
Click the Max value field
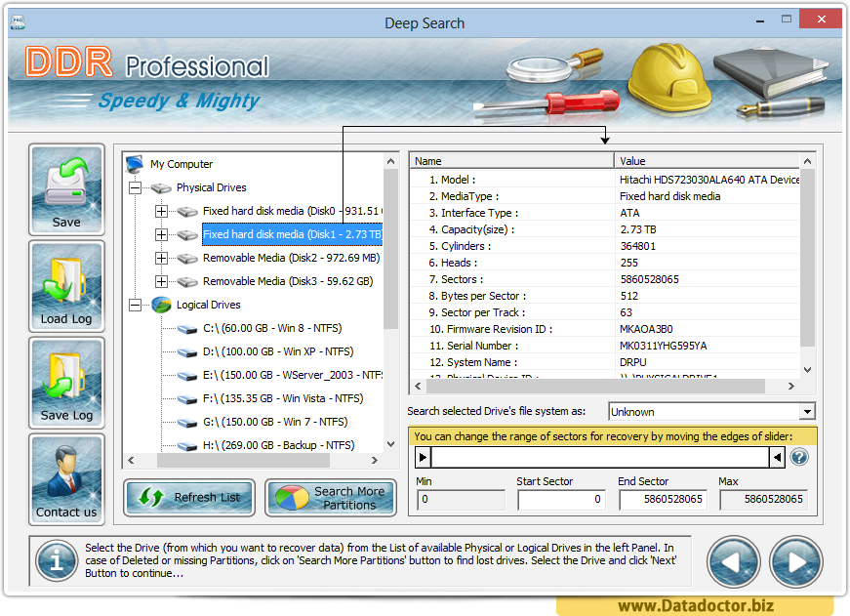763,500
